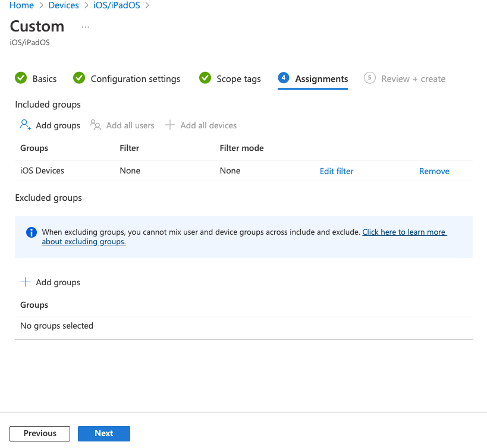Screen dimensions: 487x448
Task: Click the plus icon under Excluded groups
Action: (26, 282)
